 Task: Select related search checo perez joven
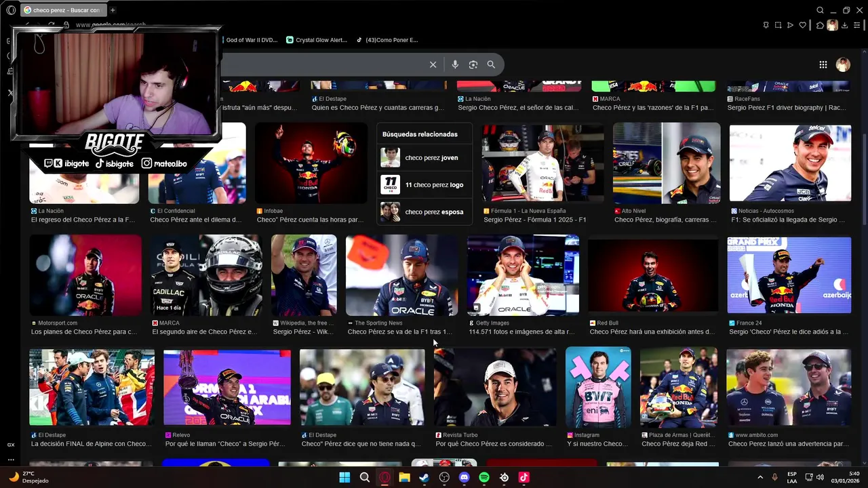[x=424, y=158]
